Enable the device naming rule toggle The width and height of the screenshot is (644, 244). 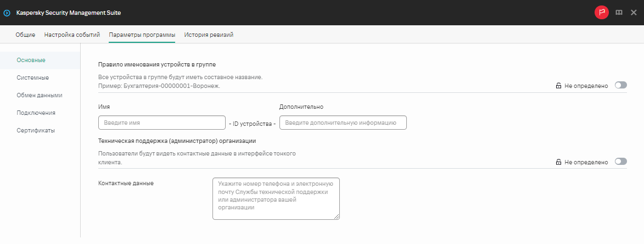pos(620,85)
